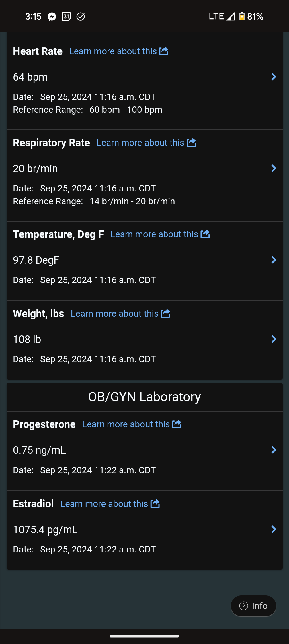
Task: Expand Heart Rate 64 bpm details chevron
Action: [274, 77]
